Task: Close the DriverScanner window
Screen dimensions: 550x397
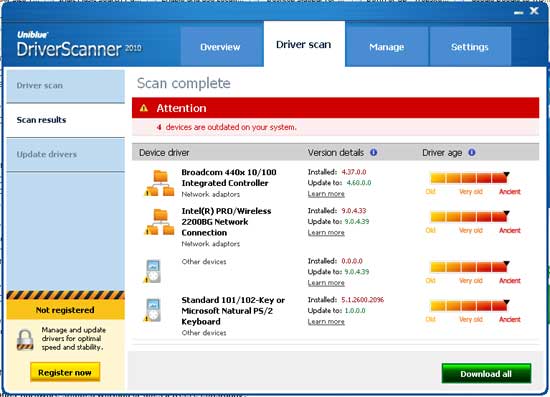Action: [534, 11]
